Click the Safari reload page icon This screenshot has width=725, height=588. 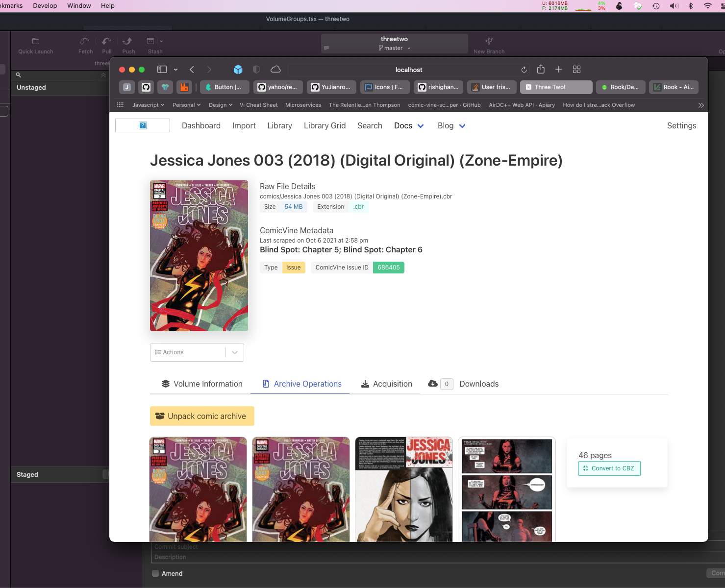(524, 70)
